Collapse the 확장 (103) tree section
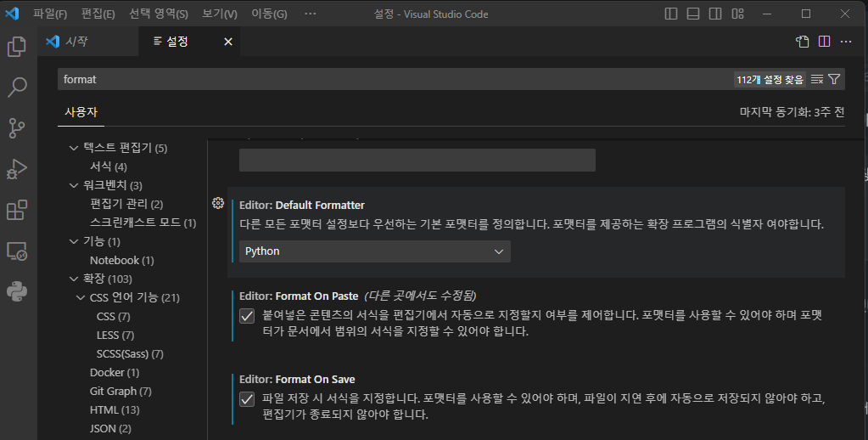The height and width of the screenshot is (440, 868). (74, 279)
